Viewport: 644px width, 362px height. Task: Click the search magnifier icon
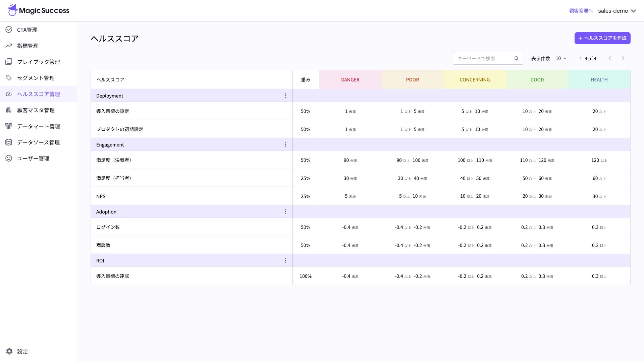click(517, 58)
